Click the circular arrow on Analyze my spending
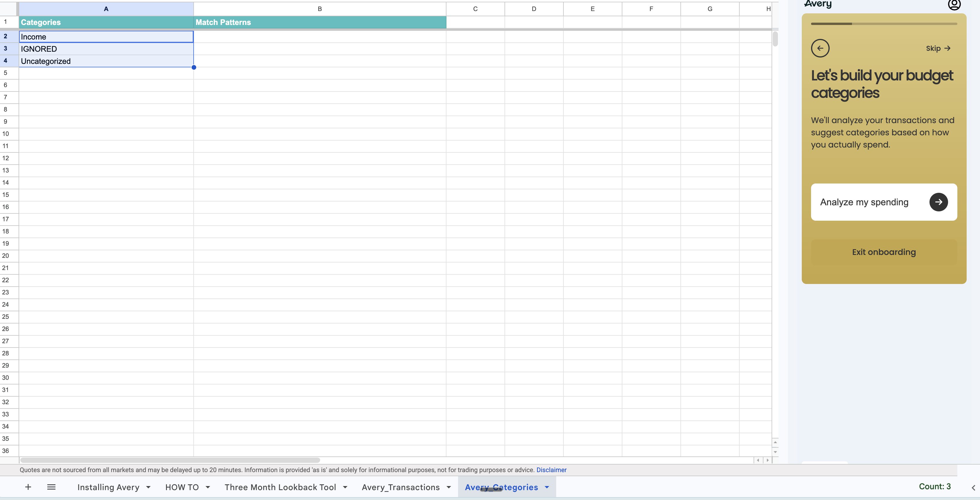The height and width of the screenshot is (500, 980). pyautogui.click(x=938, y=202)
